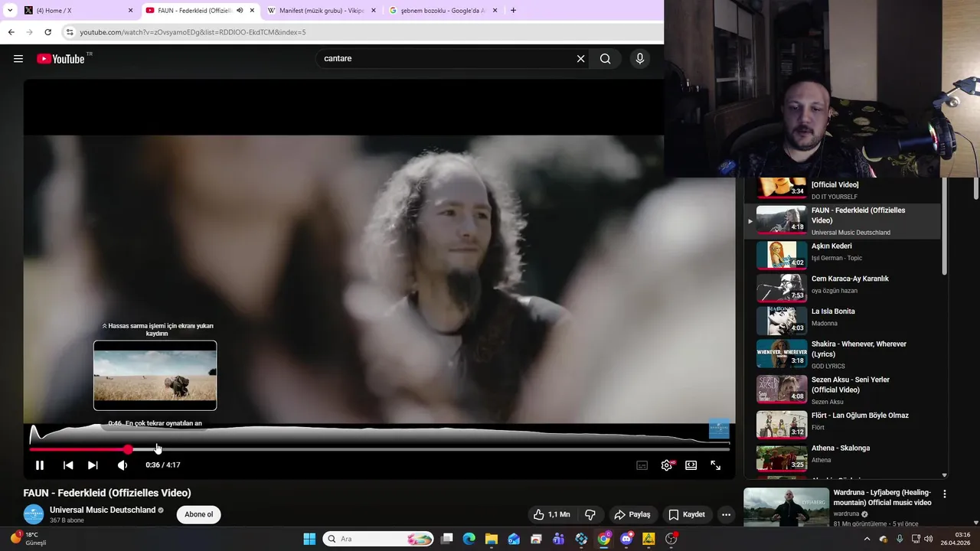The image size is (980, 551).
Task: View site information in the address bar
Action: [x=70, y=32]
